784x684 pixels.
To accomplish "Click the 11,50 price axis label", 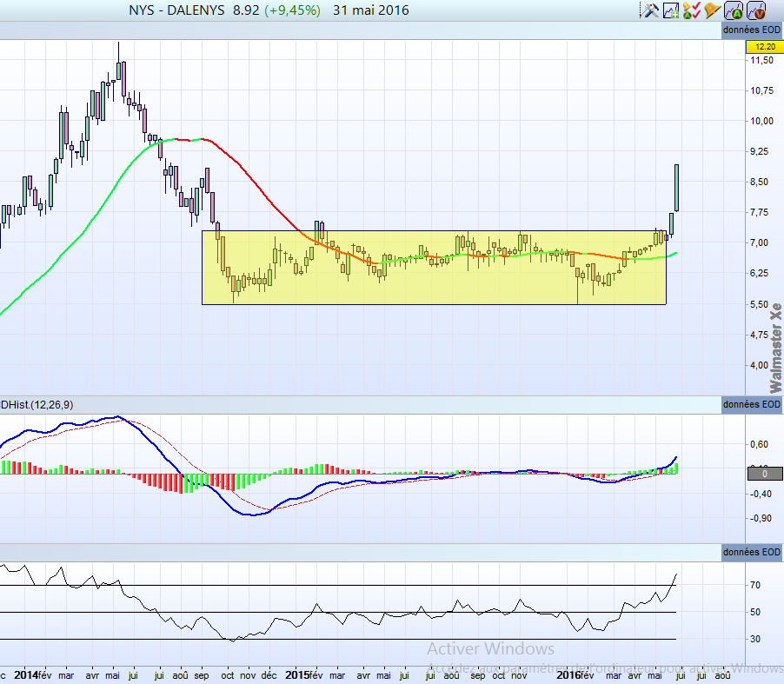I will [x=761, y=60].
